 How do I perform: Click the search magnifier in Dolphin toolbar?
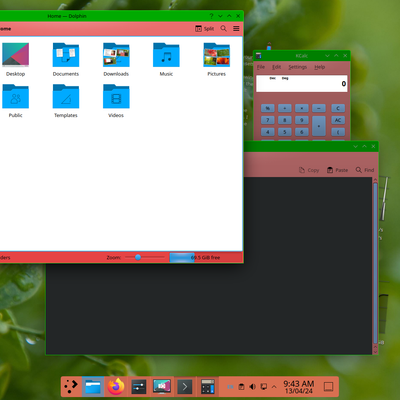point(224,29)
